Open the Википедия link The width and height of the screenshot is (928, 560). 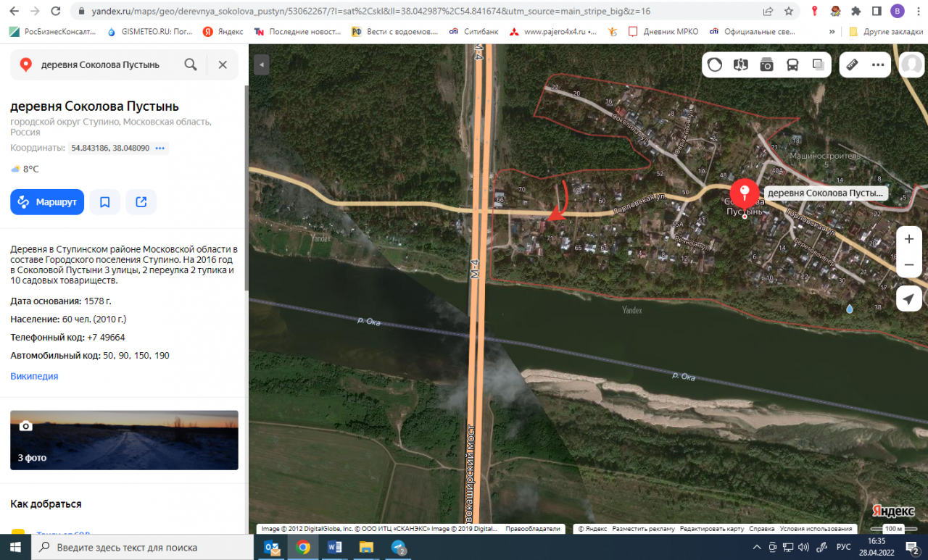click(34, 376)
